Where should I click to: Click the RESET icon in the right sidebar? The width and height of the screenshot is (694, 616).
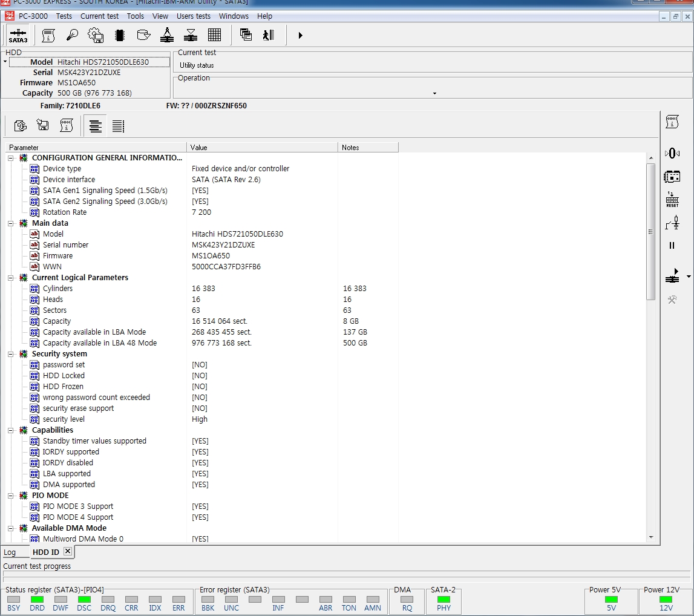point(672,200)
